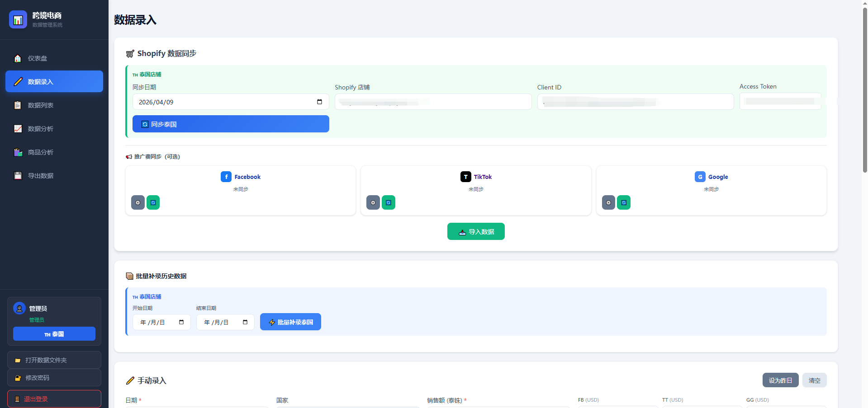The image size is (868, 408).
Task: Open 数据列表 from the sidebar
Action: [54, 105]
